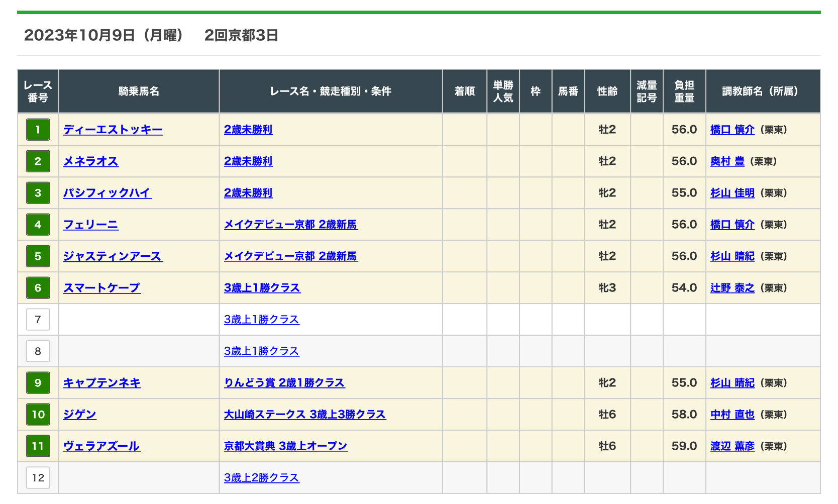This screenshot has width=838, height=504.
Task: Open trainer 橋口 慎介 in race 4
Action: pyautogui.click(x=732, y=225)
